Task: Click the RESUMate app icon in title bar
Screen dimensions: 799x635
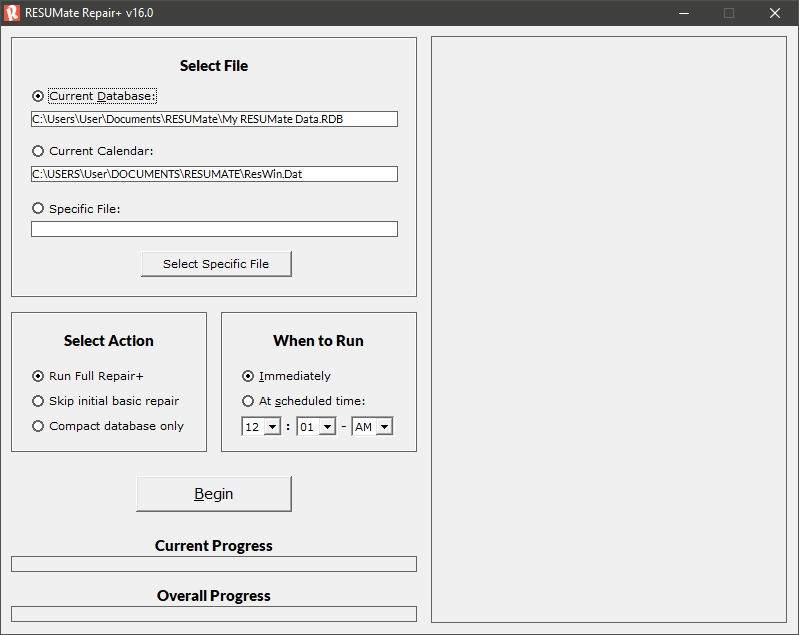Action: pos(13,13)
